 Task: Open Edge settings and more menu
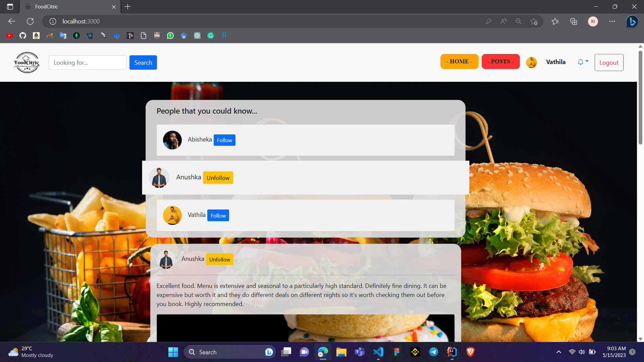tap(612, 21)
